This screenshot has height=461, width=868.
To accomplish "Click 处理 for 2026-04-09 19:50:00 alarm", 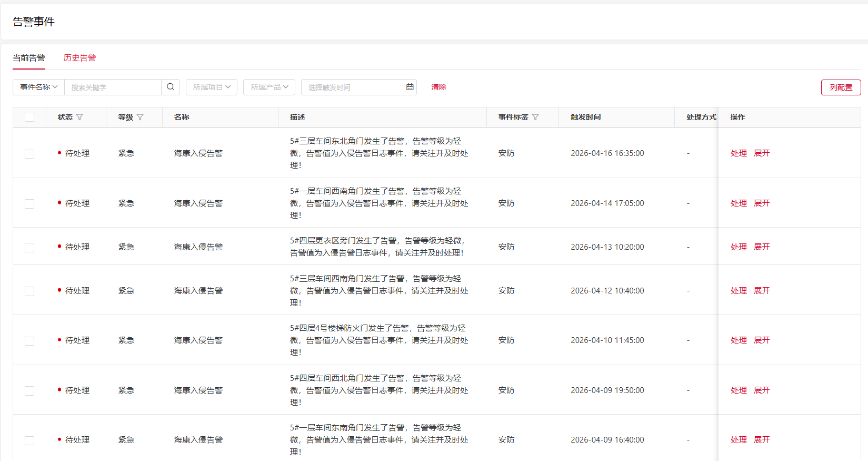I will [x=739, y=390].
